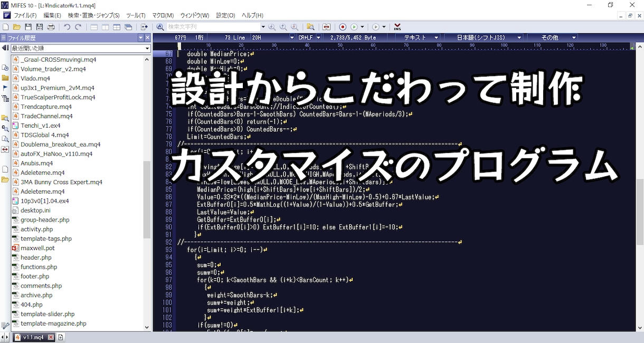Click into the 検索文字列 search input field

[213, 27]
